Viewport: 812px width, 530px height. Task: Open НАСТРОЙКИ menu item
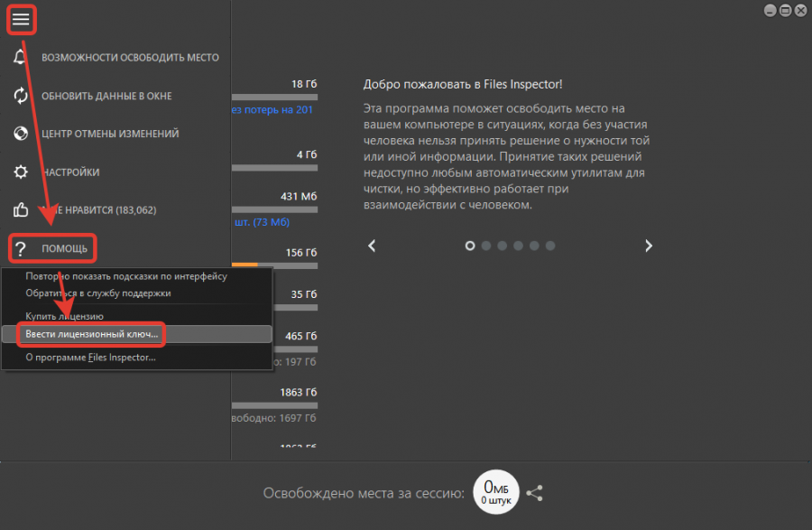pos(70,172)
